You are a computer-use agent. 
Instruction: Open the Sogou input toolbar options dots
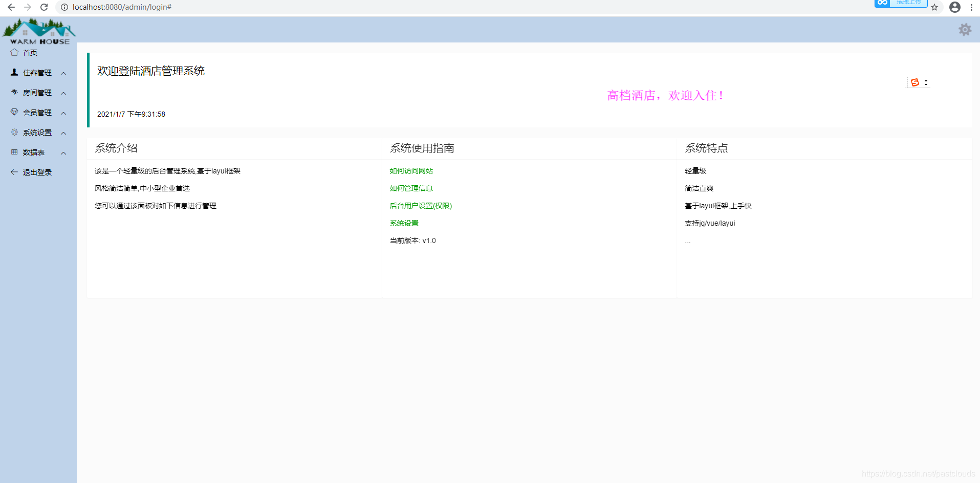pyautogui.click(x=926, y=82)
